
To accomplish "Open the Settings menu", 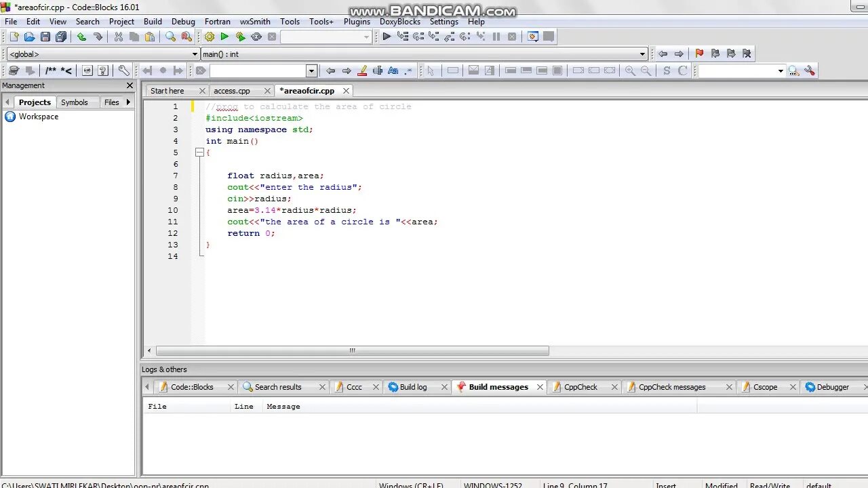I will pos(444,21).
